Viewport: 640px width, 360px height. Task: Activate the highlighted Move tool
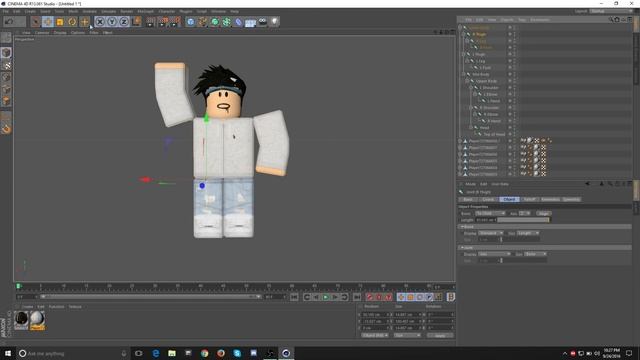click(47, 22)
